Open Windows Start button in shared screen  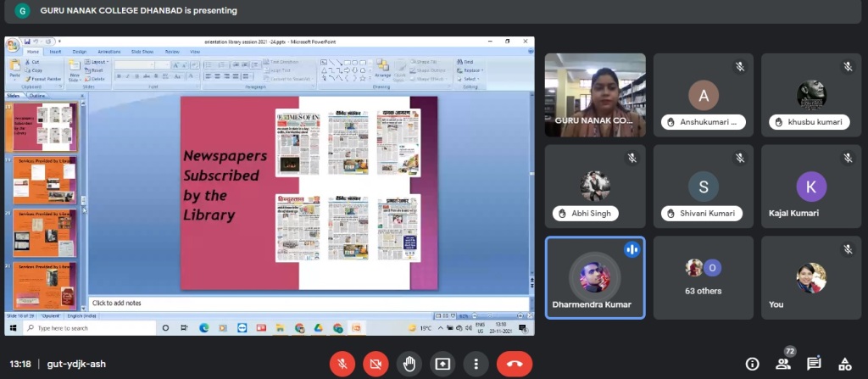click(x=14, y=328)
